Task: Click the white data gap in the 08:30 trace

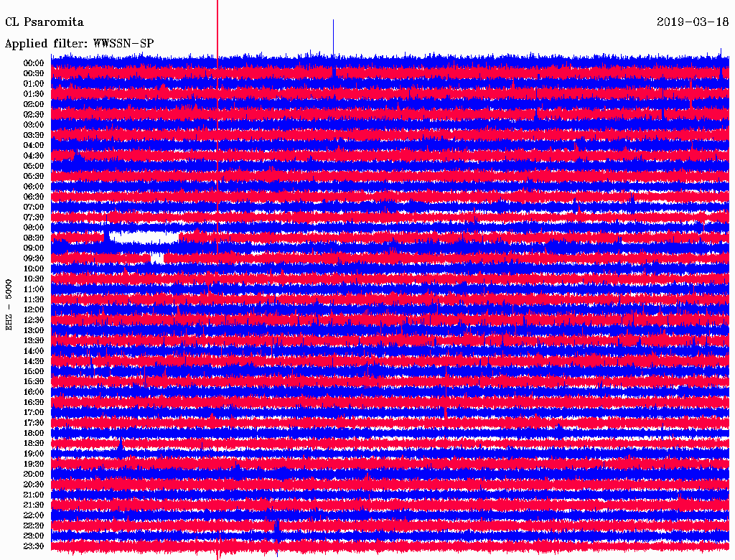Action: [144, 238]
